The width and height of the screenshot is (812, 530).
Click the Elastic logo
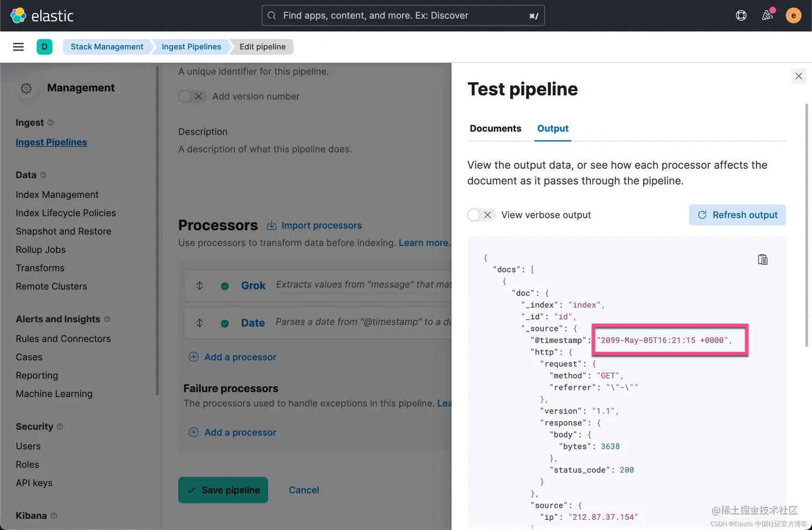click(x=42, y=16)
